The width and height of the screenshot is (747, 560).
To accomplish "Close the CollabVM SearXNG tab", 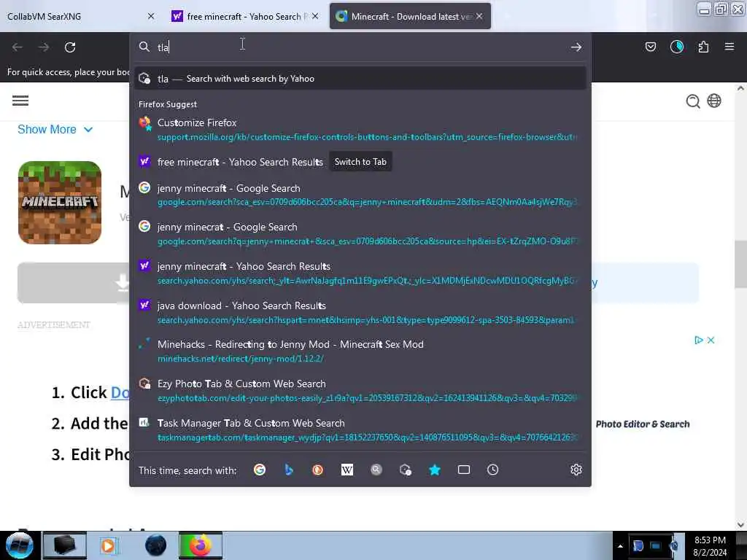I will pos(151,16).
